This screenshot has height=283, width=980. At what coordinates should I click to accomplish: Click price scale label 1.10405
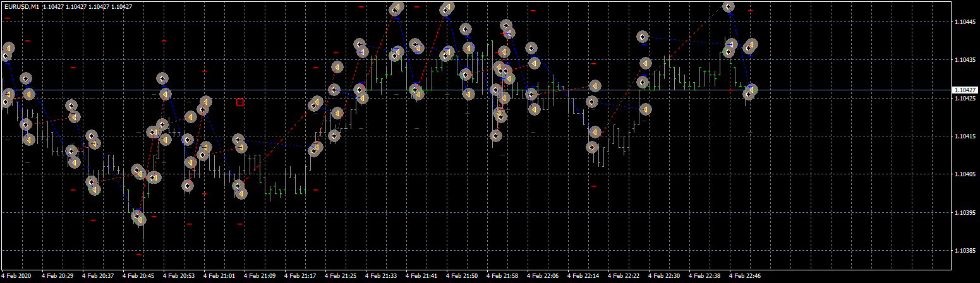[x=966, y=174]
